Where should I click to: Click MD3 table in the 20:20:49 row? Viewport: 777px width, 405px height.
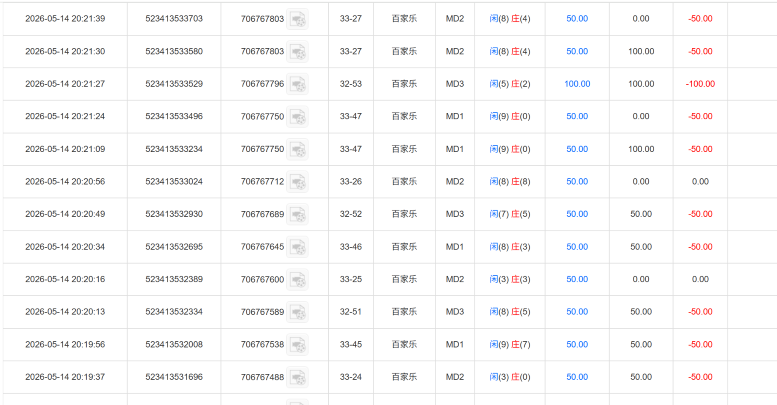[455, 214]
